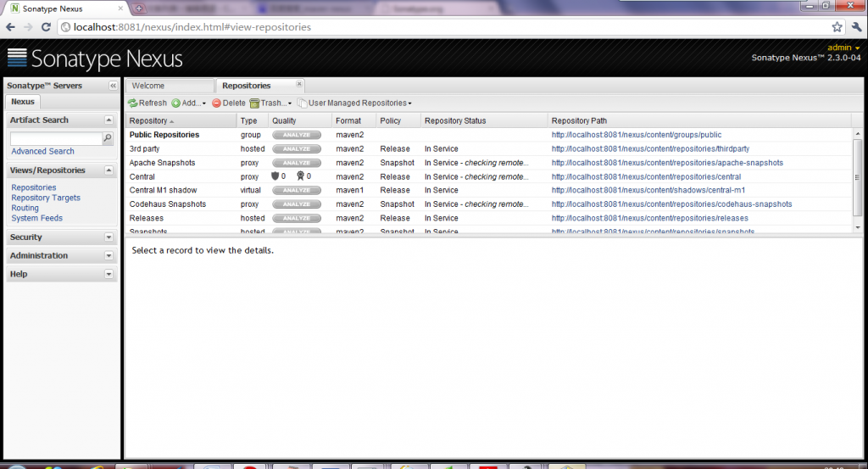868x469 pixels.
Task: Open the admin user dropdown
Action: click(843, 47)
